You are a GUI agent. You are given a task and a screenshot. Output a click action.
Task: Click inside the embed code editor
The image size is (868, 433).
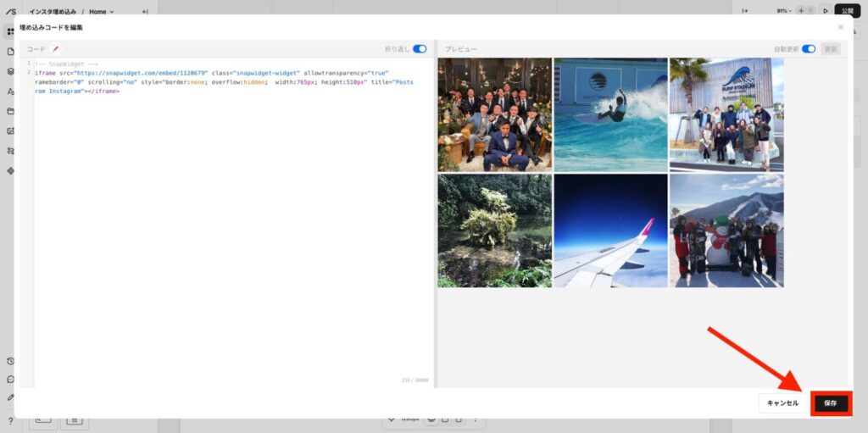pyautogui.click(x=232, y=221)
